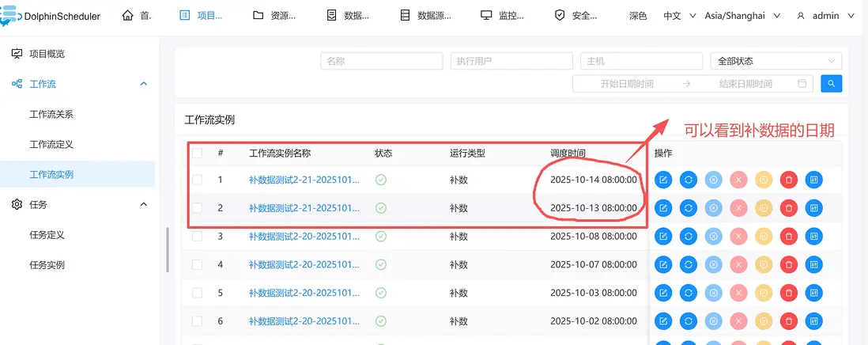Open the 全部状态 status dropdown
The height and width of the screenshot is (345, 868).
point(776,61)
